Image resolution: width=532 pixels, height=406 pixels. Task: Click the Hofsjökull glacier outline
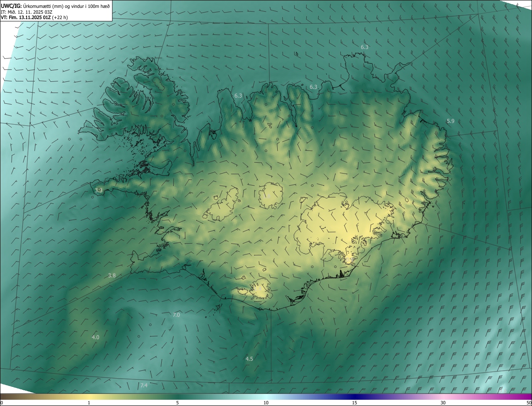[271, 195]
